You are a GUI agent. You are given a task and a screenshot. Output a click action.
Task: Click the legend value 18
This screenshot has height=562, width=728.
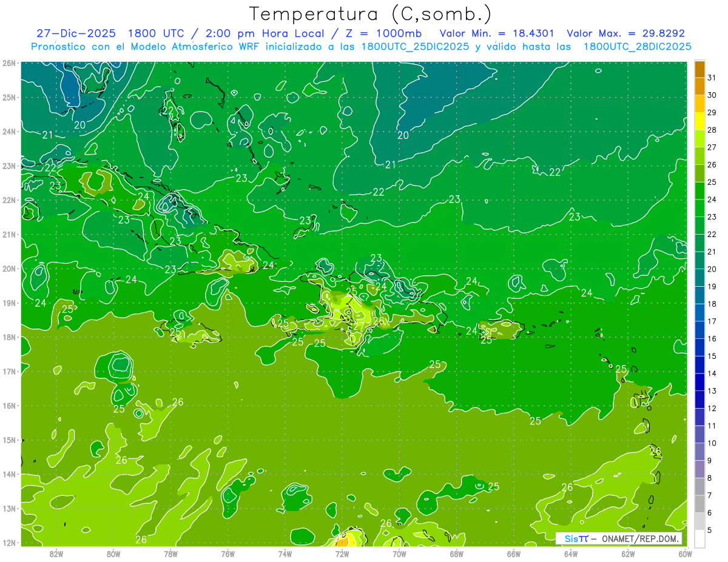[712, 304]
